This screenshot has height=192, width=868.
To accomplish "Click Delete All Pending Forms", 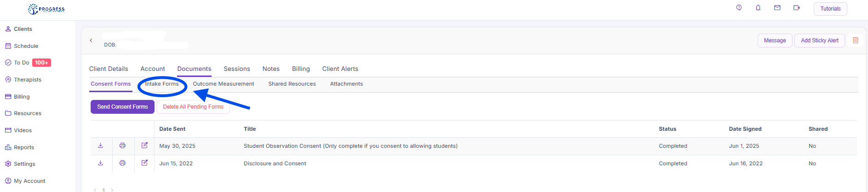I will [193, 107].
